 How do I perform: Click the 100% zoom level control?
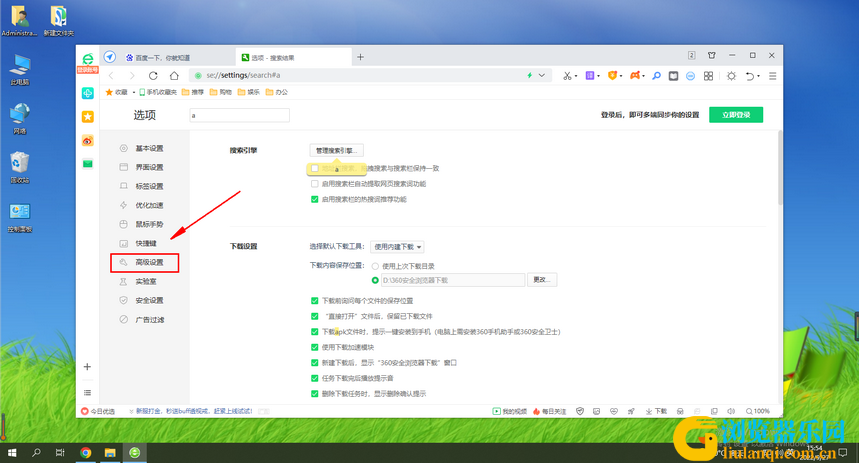point(758,411)
